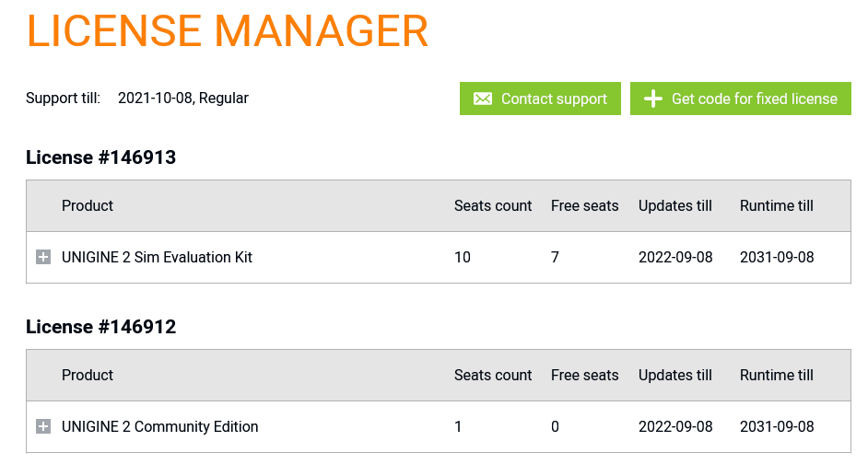
Task: Click the envelope icon in Contact support
Action: click(x=483, y=99)
